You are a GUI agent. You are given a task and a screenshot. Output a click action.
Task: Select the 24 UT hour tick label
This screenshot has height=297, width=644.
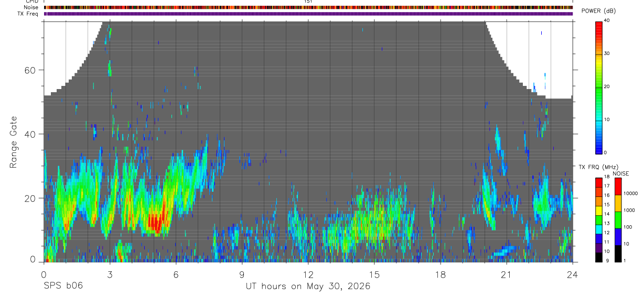pyautogui.click(x=573, y=274)
